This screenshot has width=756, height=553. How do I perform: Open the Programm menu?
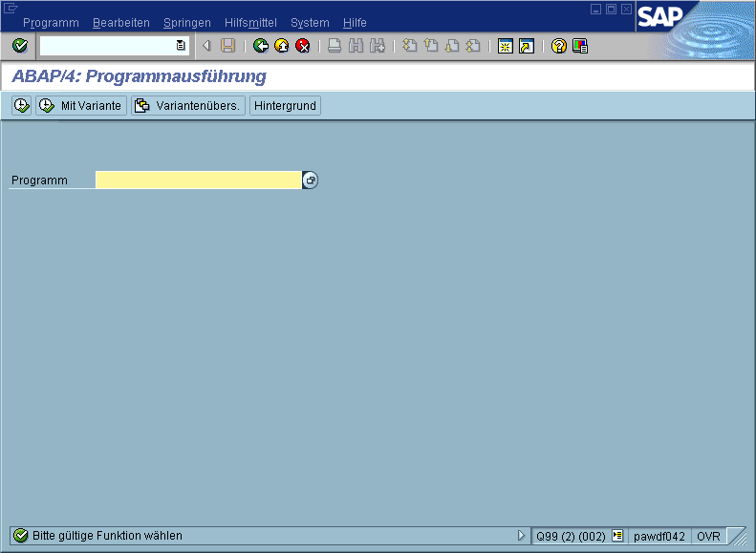(x=51, y=23)
